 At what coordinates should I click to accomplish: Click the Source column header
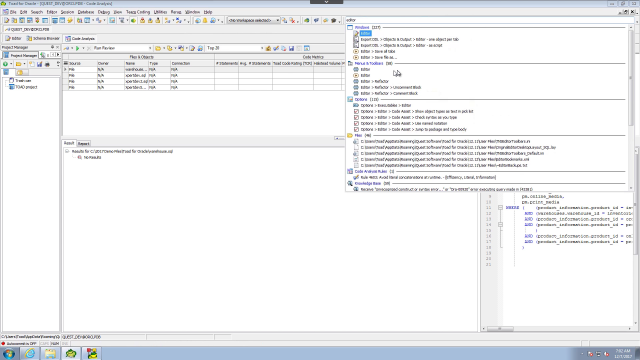click(82, 64)
